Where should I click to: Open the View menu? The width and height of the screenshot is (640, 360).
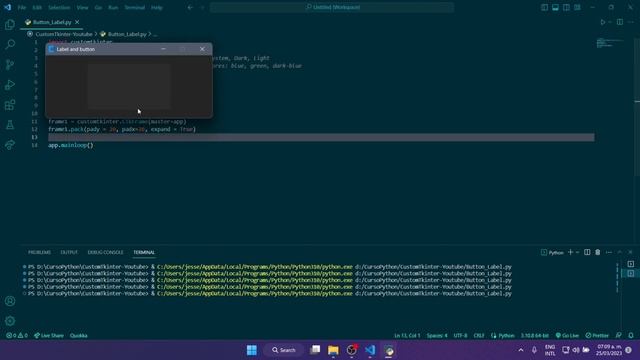click(82, 7)
